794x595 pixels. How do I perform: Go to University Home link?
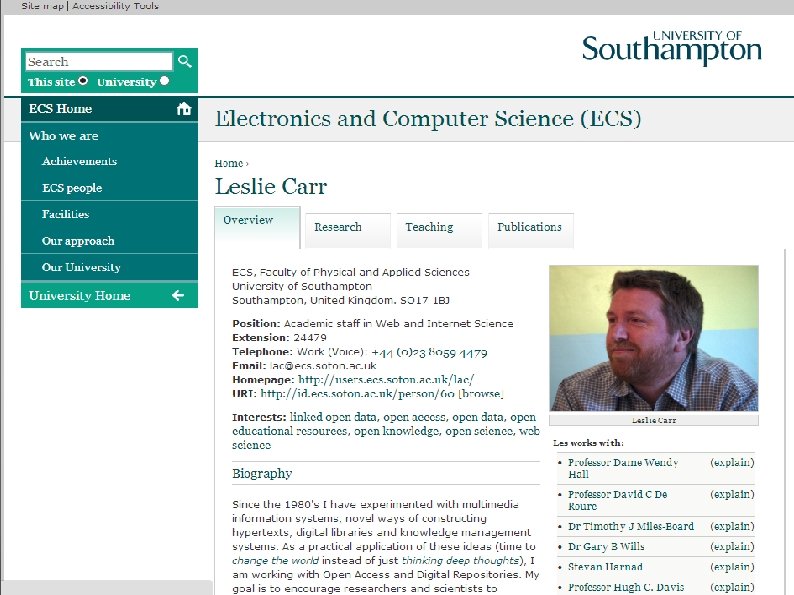click(109, 295)
